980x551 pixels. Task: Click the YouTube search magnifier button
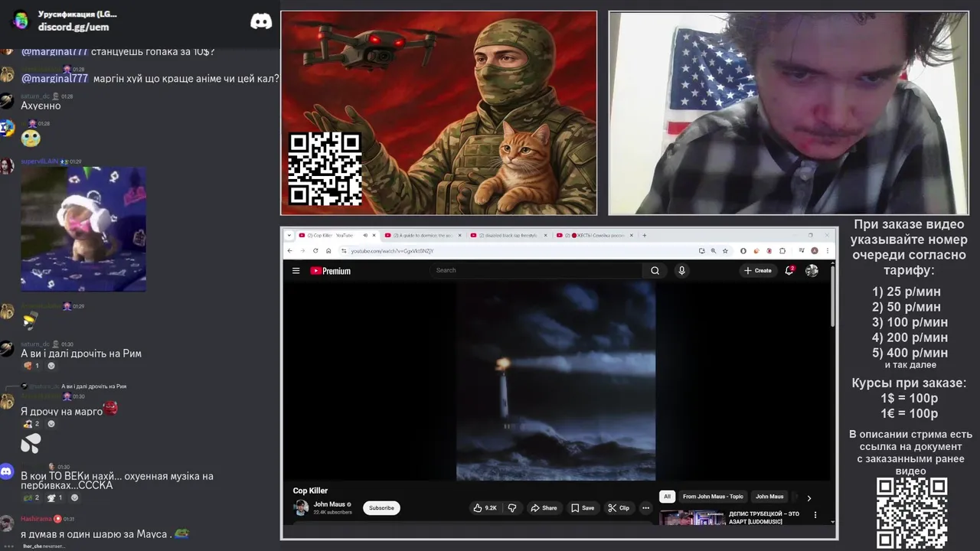point(655,270)
